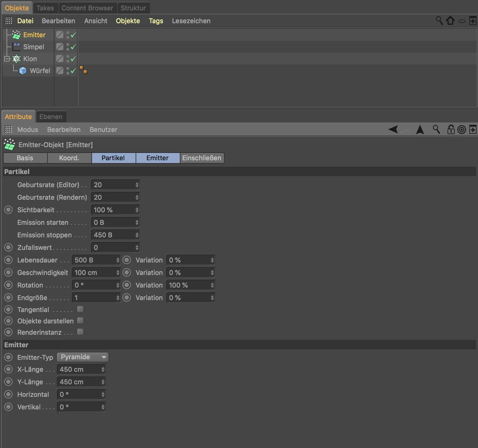The width and height of the screenshot is (478, 448).
Task: Click stepper arrows of Geburtsrate (Editor)
Action: click(x=137, y=185)
